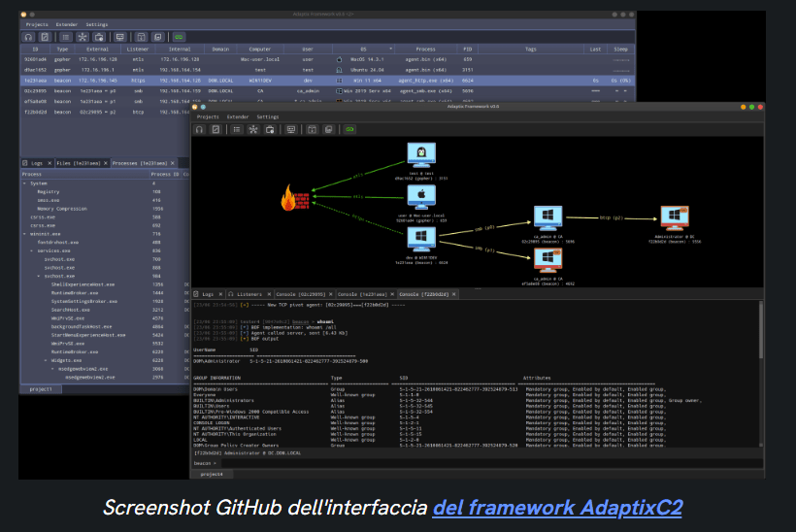Select project1 tab at back window bottom
796x532 pixels.
(41, 389)
